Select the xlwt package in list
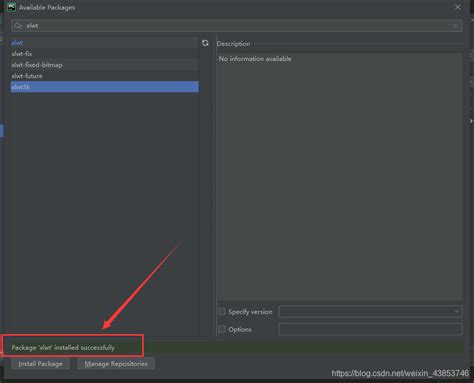The width and height of the screenshot is (474, 383). (105, 43)
